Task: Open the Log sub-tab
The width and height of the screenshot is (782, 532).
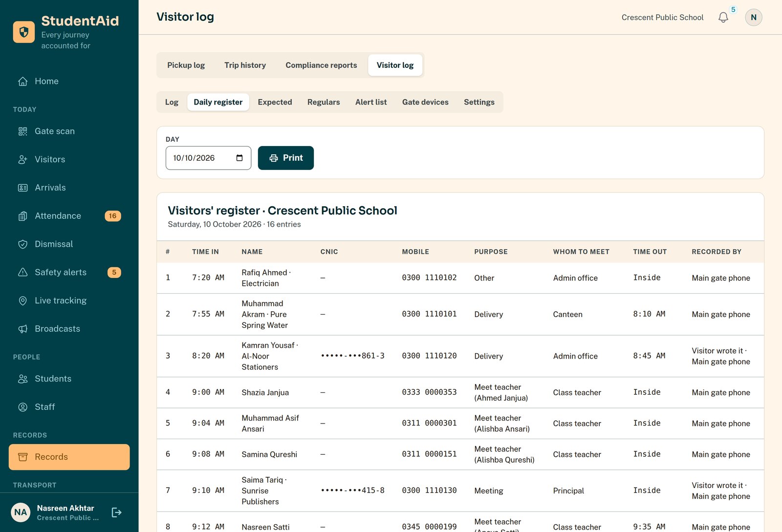Action: point(172,102)
